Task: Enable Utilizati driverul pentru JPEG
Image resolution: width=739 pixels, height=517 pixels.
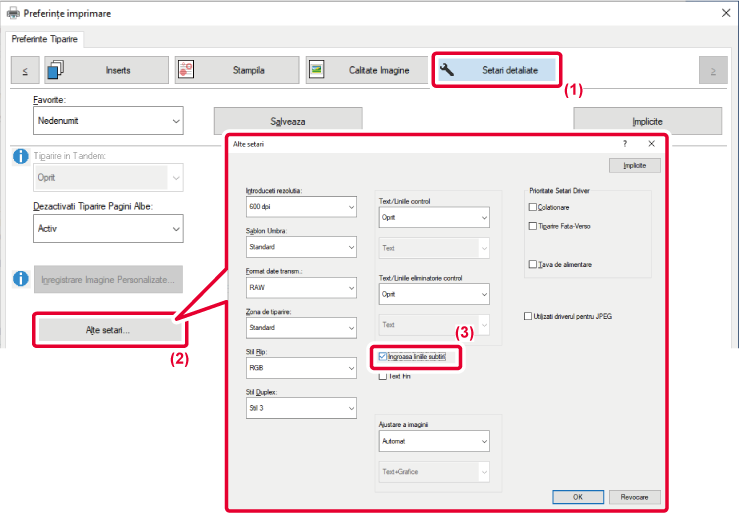Action: [528, 316]
